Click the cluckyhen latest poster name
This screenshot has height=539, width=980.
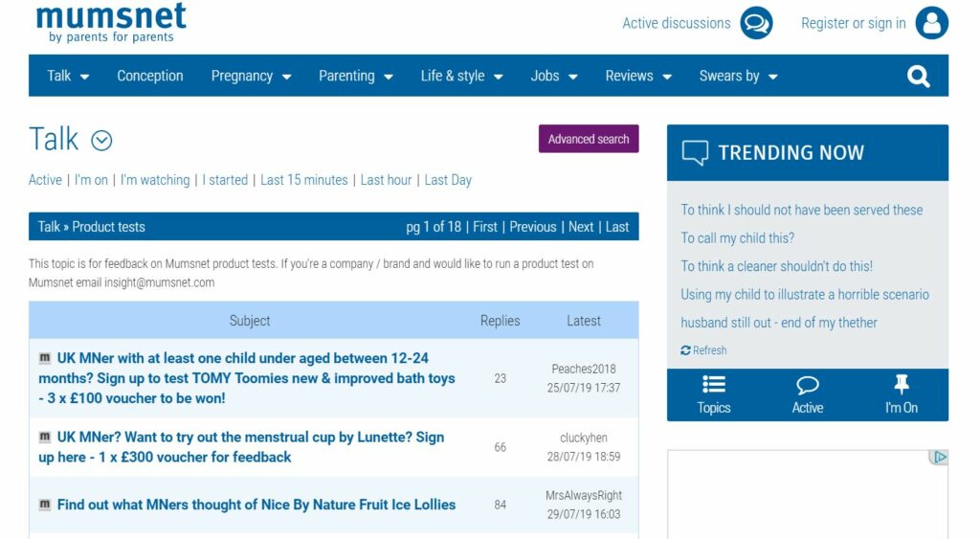point(584,438)
